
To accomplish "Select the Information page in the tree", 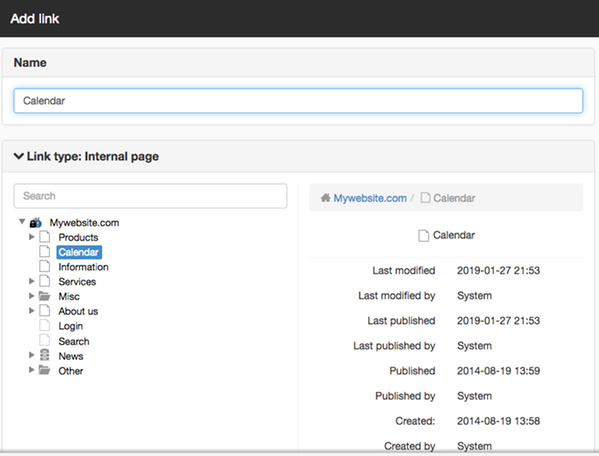I will [83, 267].
